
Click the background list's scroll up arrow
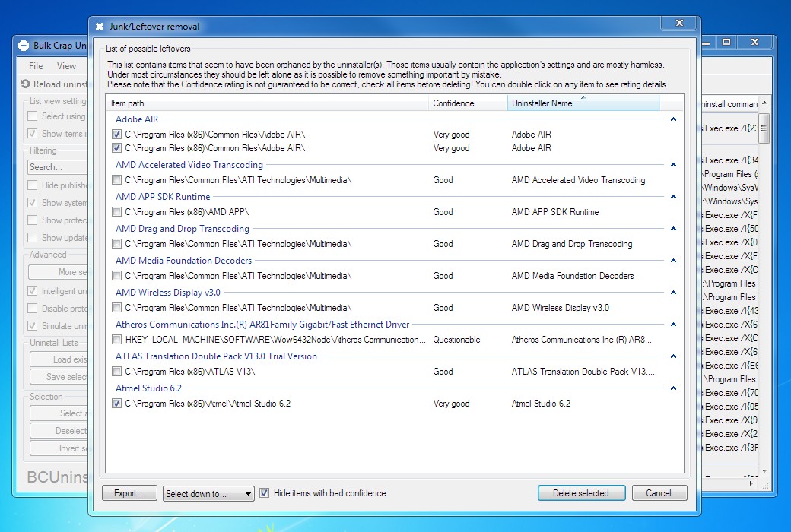coord(764,103)
